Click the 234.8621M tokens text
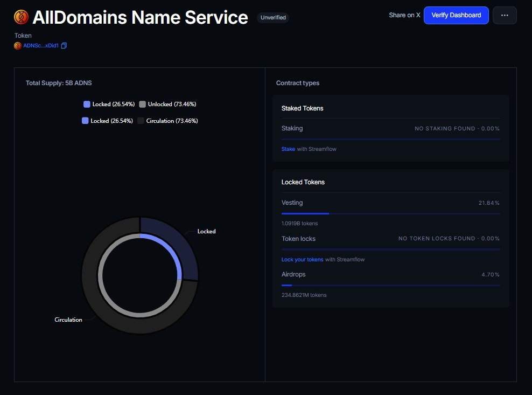 pos(304,295)
